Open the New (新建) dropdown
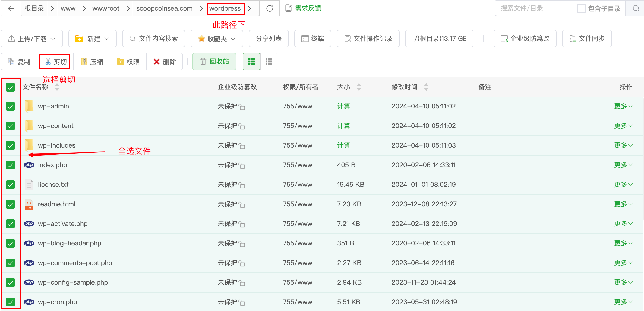644x311 pixels. pyautogui.click(x=93, y=39)
